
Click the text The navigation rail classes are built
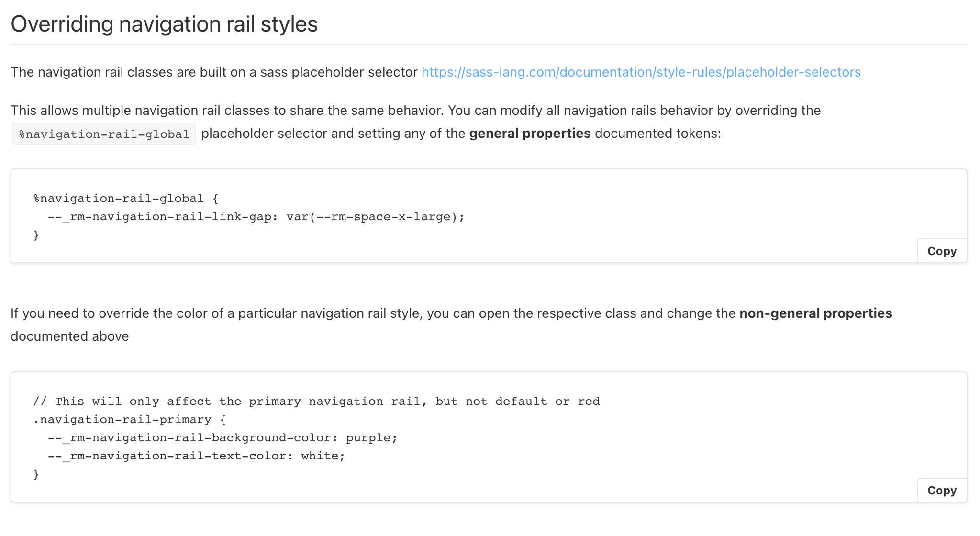click(x=214, y=72)
